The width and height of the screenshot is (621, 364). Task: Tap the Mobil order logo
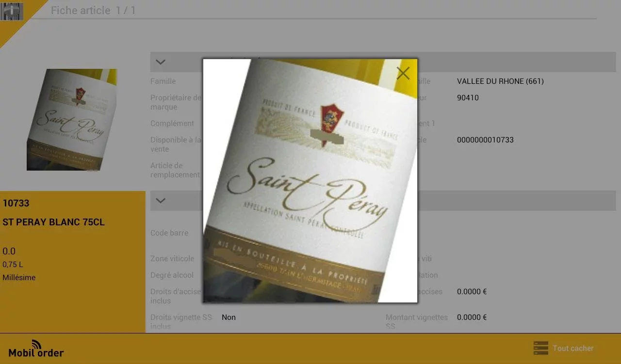[36, 349]
